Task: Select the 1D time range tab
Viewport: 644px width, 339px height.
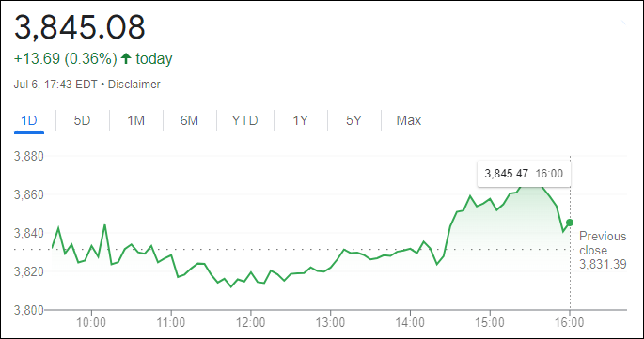Action: click(x=29, y=120)
